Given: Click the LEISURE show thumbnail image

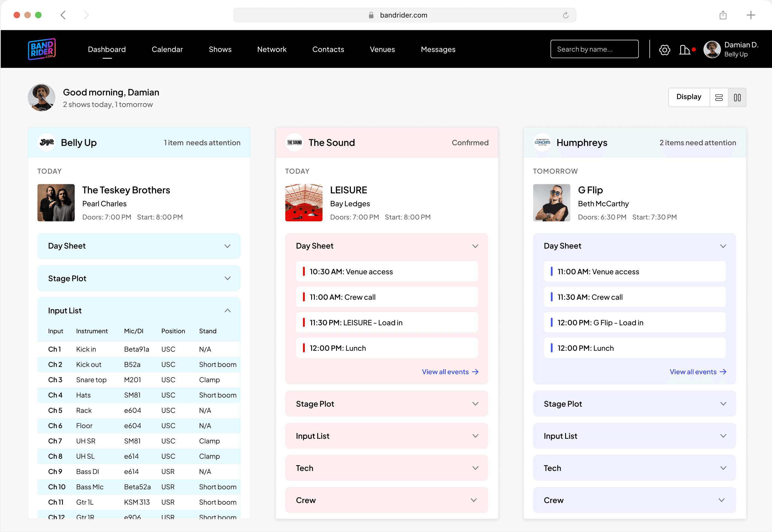Looking at the screenshot, I should 303,203.
